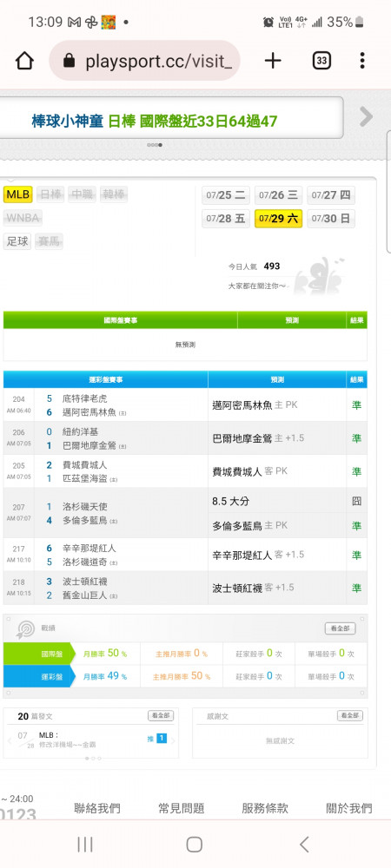Image resolution: width=391 pixels, height=868 pixels.
Task: Select the 足球 league tab
Action: coord(17,242)
